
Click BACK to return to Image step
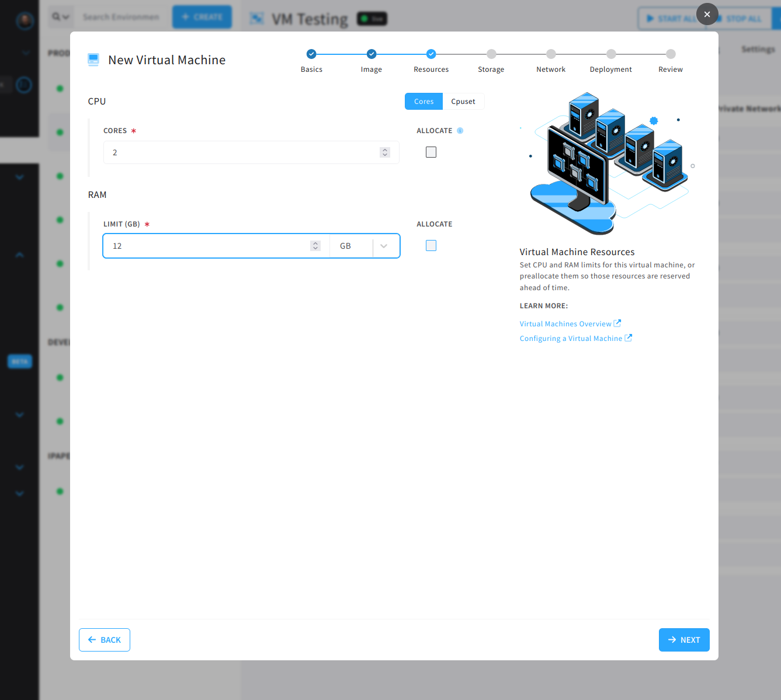(104, 639)
